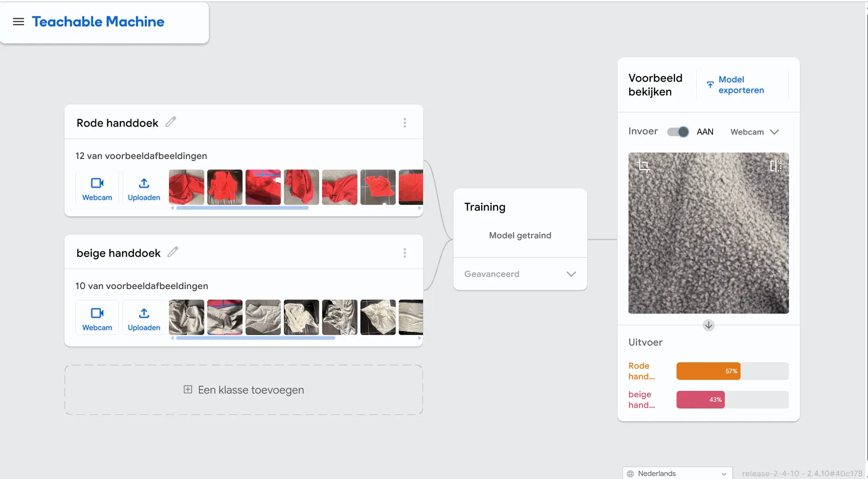Open beige handdoek options menu
868x479 pixels.
pos(405,253)
